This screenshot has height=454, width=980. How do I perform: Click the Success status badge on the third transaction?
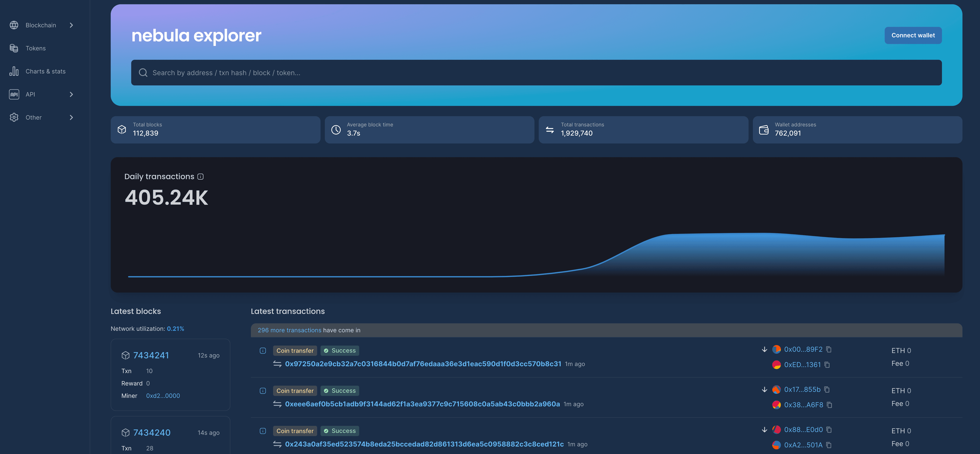[340, 431]
